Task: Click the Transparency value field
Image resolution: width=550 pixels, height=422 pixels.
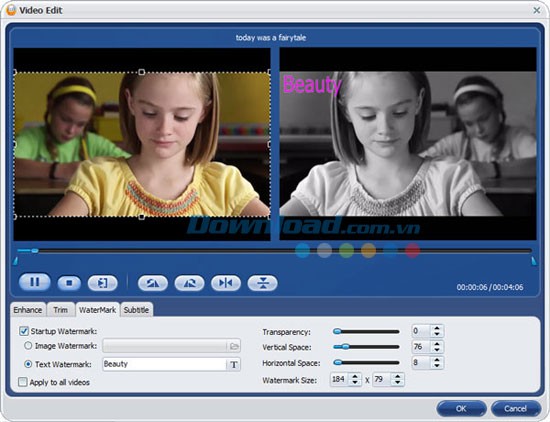Action: [x=421, y=331]
